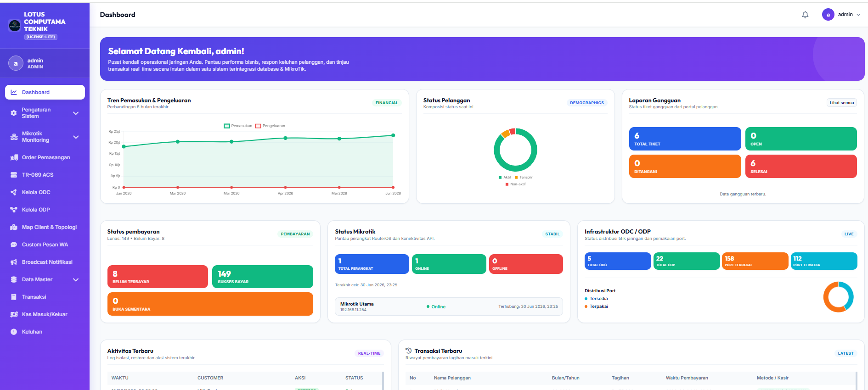Expand the Pengaturan Sistem submenu
Image resolution: width=868 pixels, height=390 pixels.
[x=76, y=113]
